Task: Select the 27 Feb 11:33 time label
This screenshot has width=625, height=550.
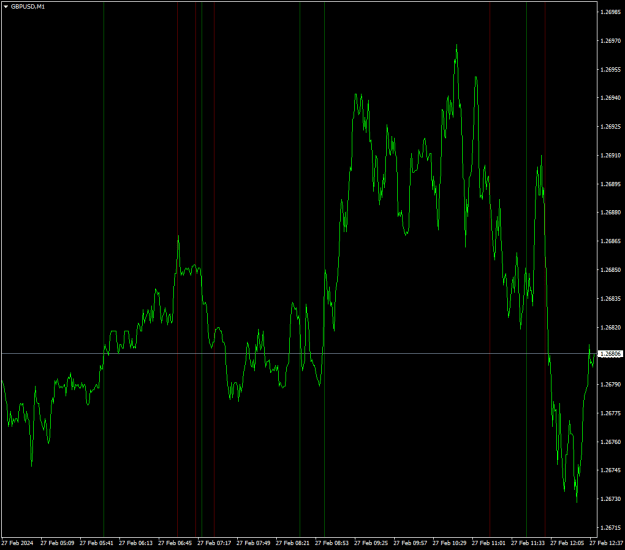Action: (528, 543)
